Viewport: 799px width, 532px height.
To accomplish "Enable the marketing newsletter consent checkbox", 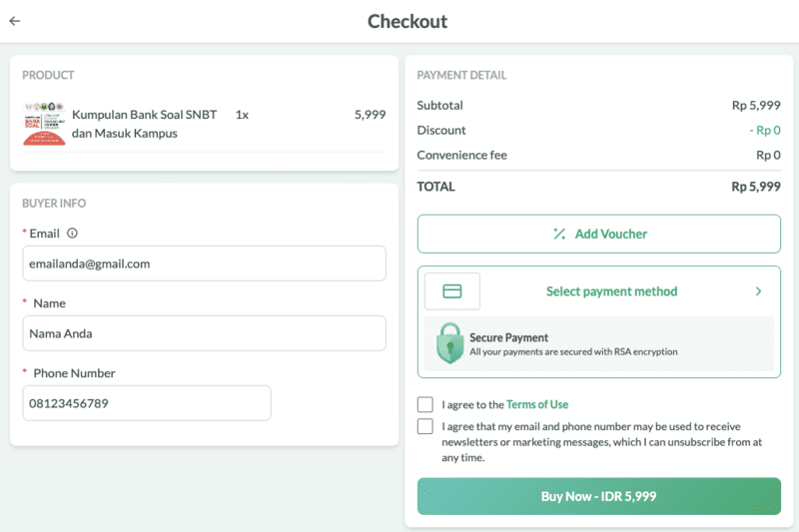I will coord(425,426).
